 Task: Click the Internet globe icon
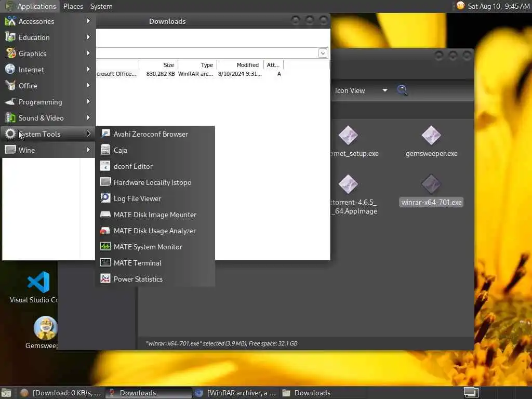tap(10, 69)
